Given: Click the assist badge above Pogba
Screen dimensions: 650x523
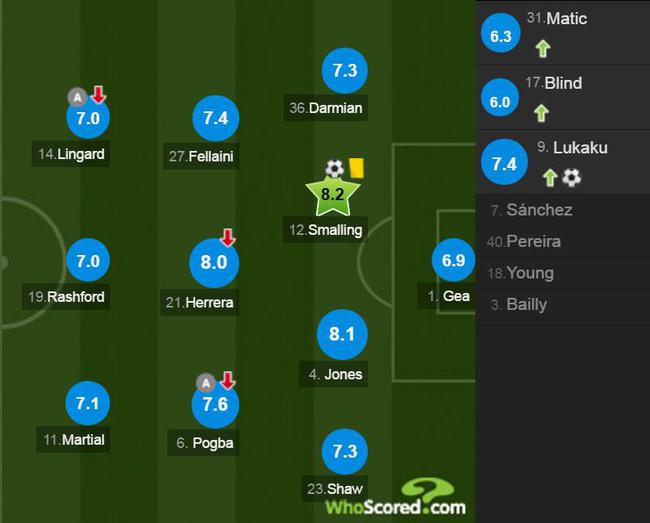Looking at the screenshot, I should 206,383.
